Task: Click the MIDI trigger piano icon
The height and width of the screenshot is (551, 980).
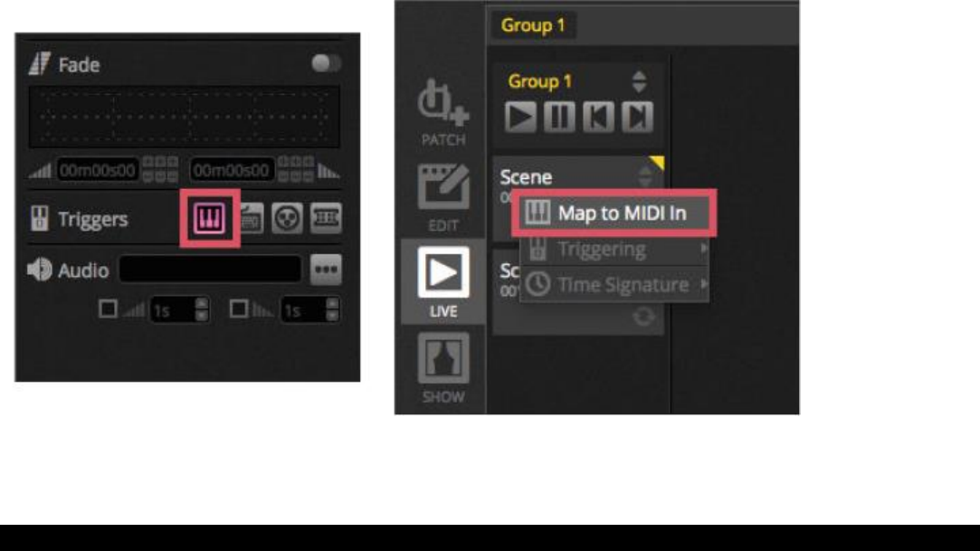Action: tap(209, 219)
